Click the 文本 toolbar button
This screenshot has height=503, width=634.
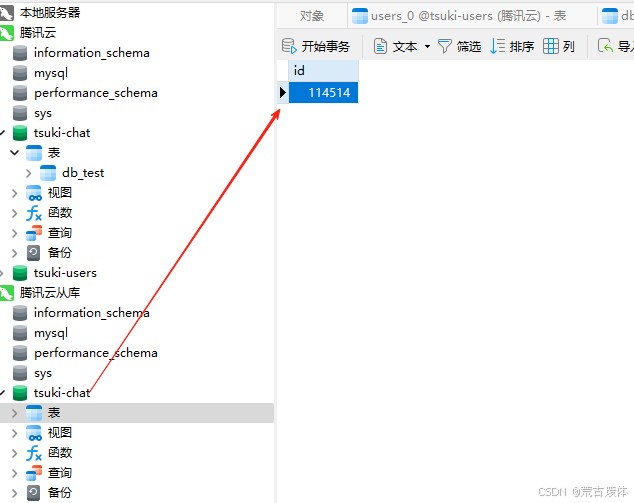(x=395, y=46)
